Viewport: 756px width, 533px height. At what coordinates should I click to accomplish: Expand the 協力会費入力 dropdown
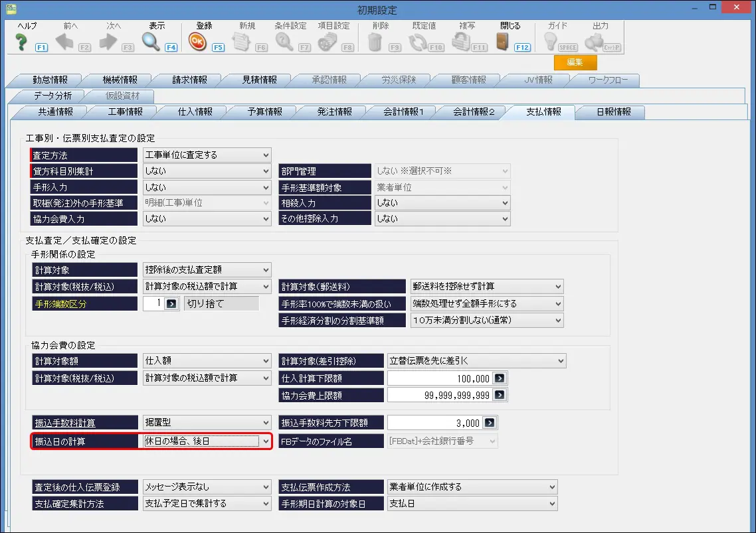266,219
